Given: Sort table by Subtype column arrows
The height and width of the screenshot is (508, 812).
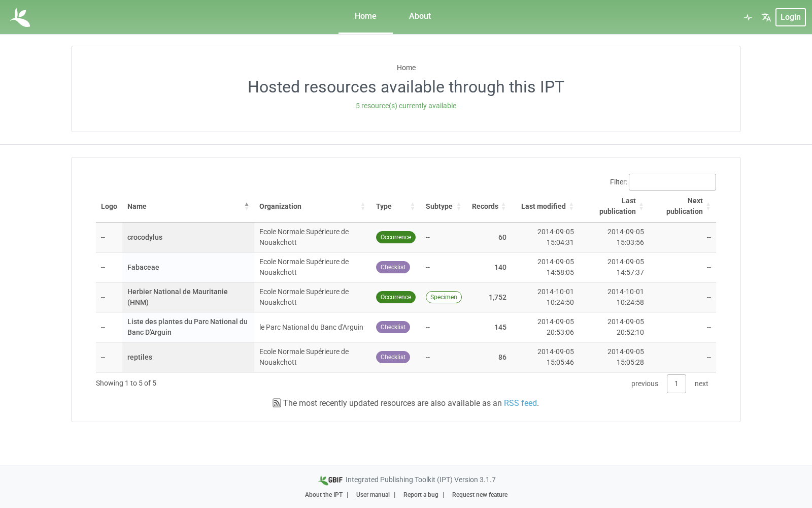Looking at the screenshot, I should coord(459,206).
